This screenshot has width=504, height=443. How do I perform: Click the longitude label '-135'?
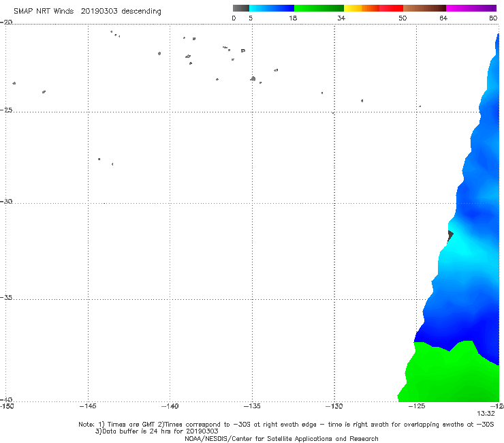252,406
